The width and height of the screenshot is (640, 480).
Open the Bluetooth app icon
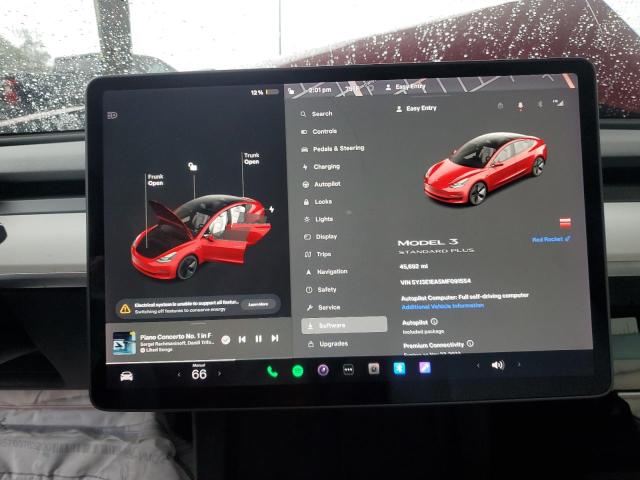(x=399, y=368)
